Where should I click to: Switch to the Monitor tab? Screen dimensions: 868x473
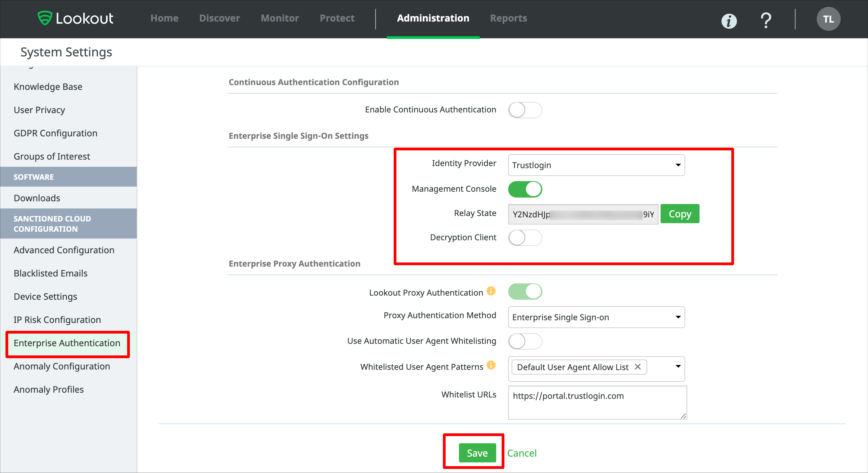pyautogui.click(x=280, y=18)
